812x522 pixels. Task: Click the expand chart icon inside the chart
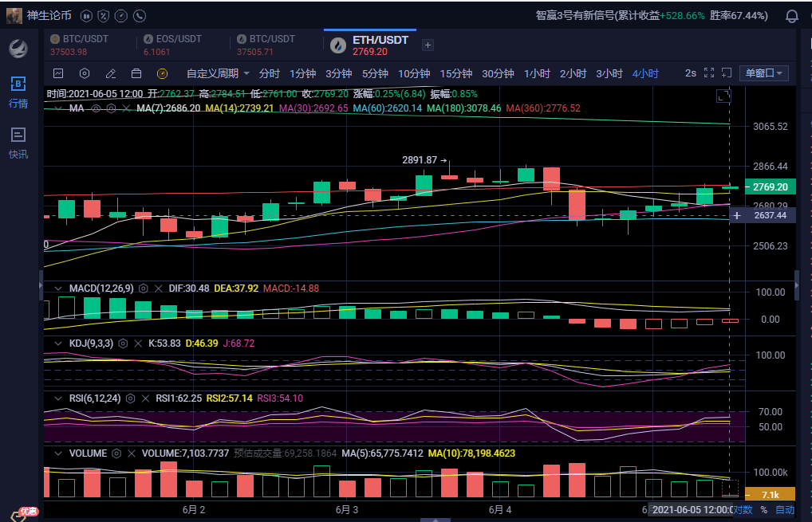pos(723,96)
